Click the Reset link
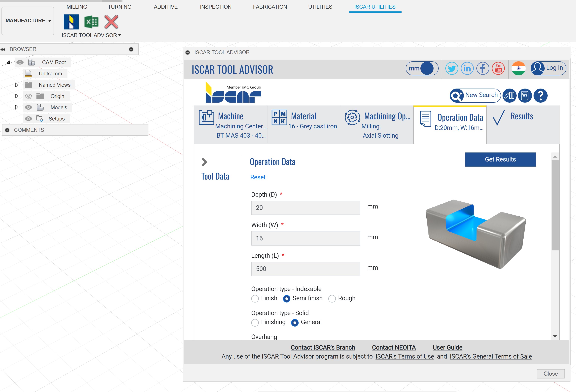 pos(258,177)
